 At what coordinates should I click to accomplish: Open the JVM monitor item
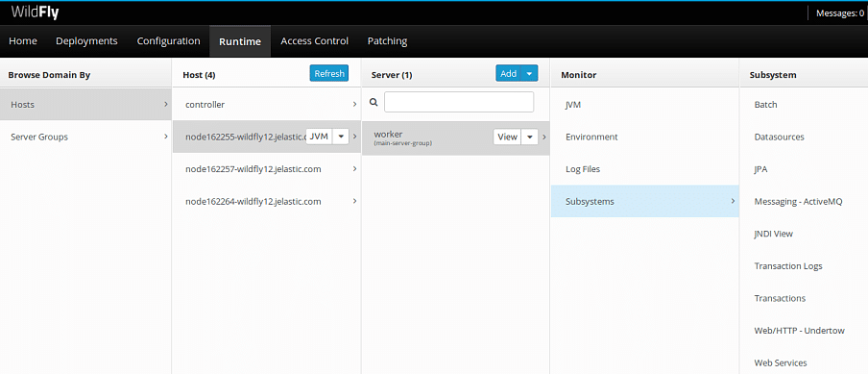[645, 104]
